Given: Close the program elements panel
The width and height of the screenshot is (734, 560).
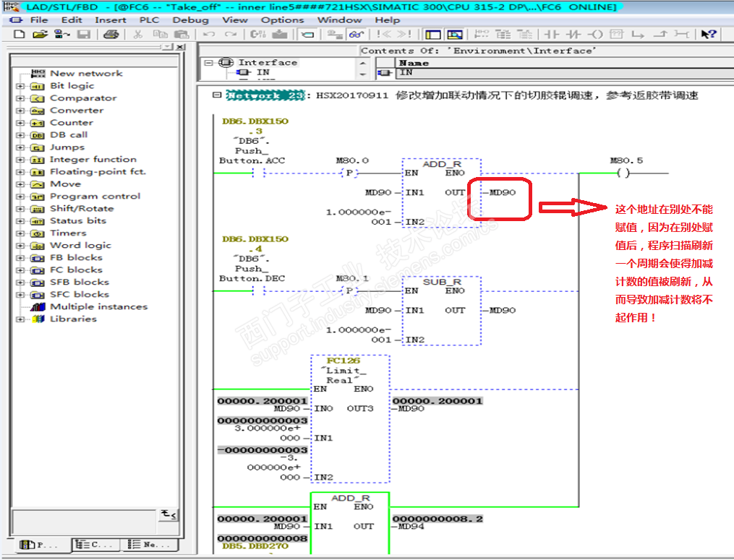Looking at the screenshot, I should [181, 47].
